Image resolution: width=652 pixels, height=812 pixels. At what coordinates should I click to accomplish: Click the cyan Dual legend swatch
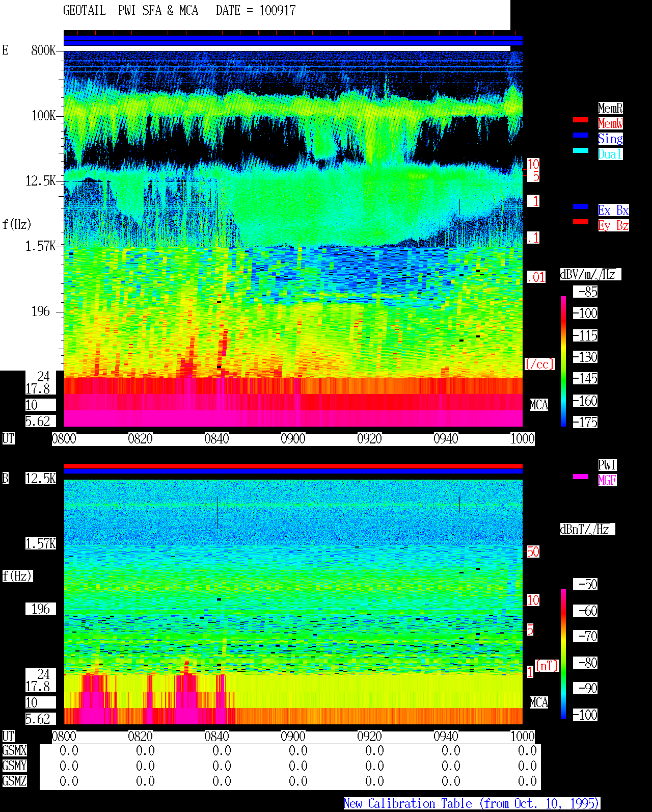581,150
